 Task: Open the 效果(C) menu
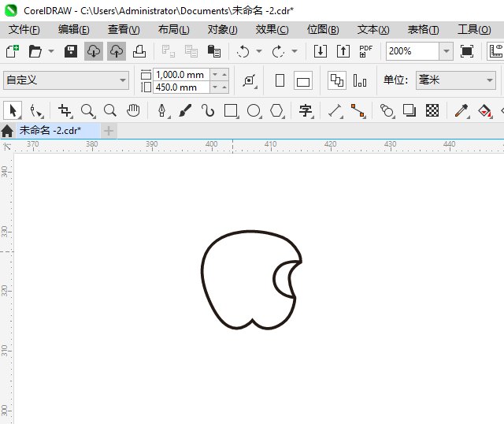point(272,30)
